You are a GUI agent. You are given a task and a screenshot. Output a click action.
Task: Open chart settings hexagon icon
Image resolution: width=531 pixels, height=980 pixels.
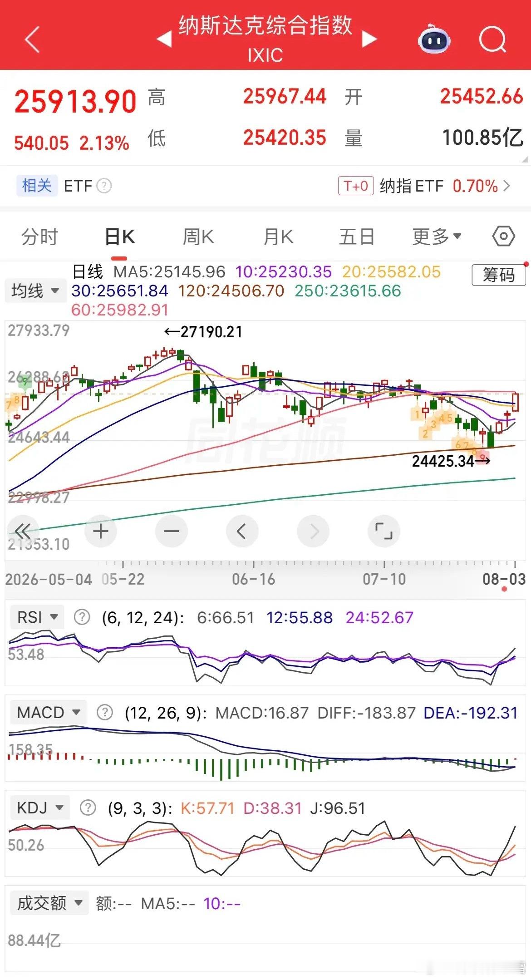pos(503,236)
